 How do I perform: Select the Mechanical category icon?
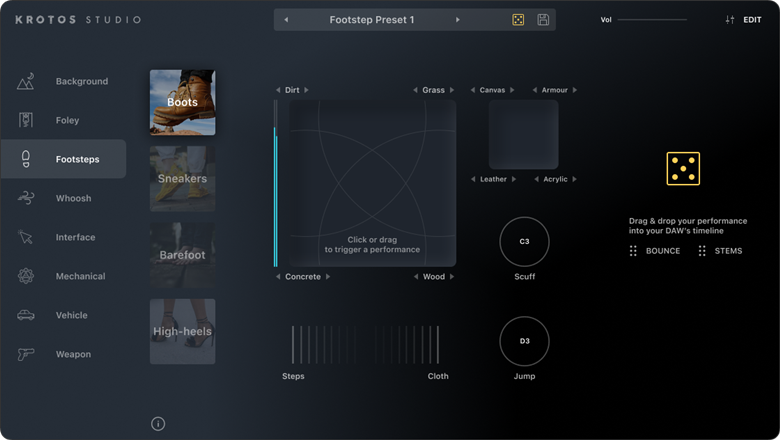[x=26, y=276]
